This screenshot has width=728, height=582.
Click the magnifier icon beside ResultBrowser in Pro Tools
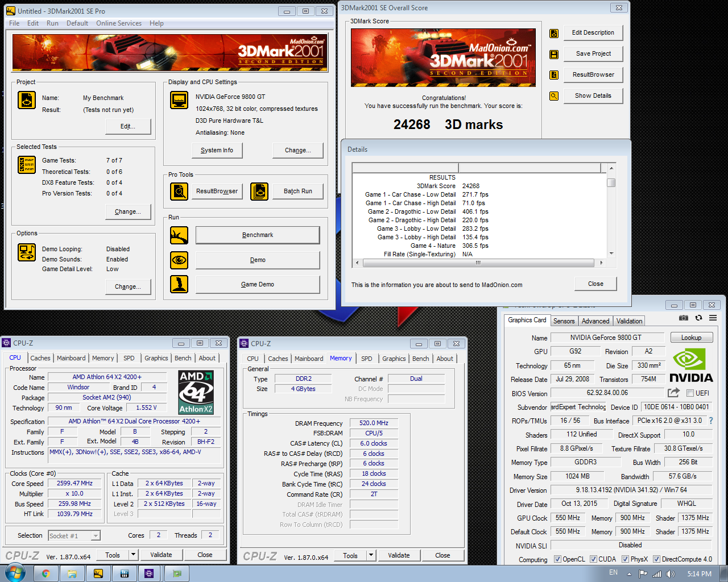coord(179,192)
